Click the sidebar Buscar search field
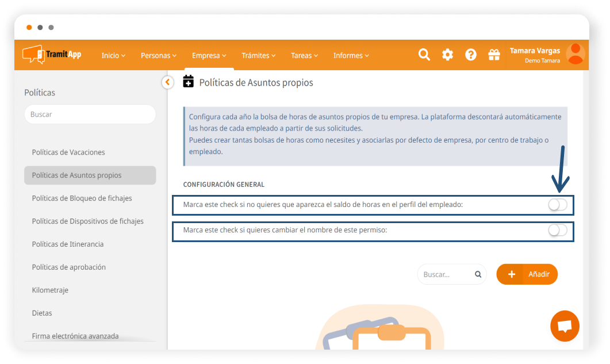The image size is (610, 364). click(x=90, y=114)
